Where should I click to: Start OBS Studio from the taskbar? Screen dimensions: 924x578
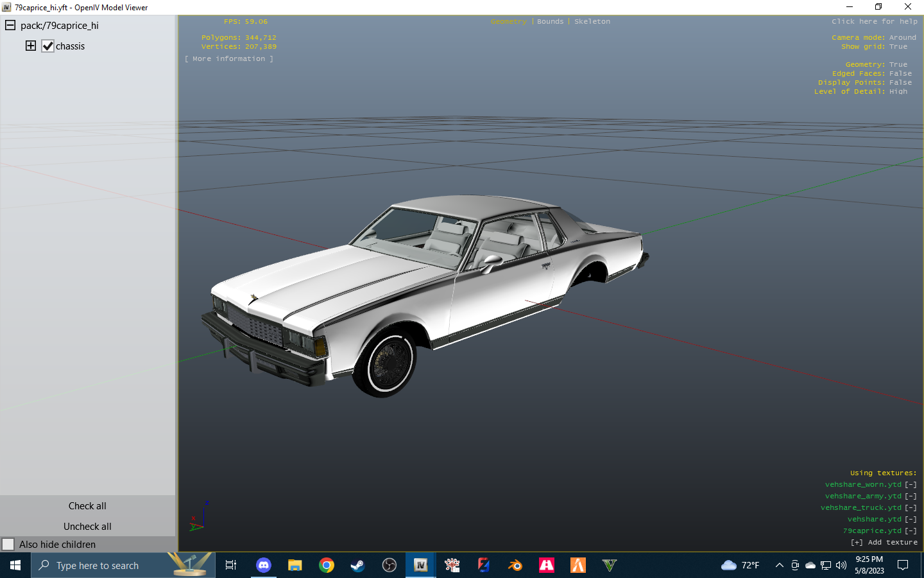[x=389, y=565]
